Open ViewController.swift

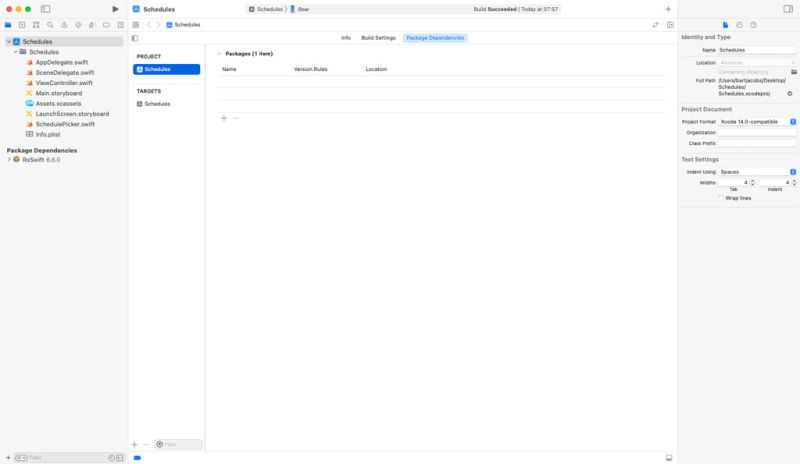tap(64, 83)
